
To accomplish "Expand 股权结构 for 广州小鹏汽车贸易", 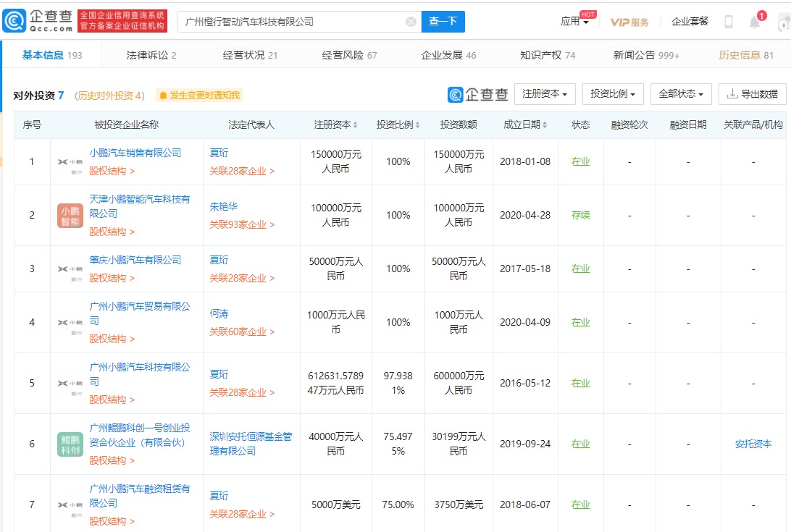I will tap(112, 339).
